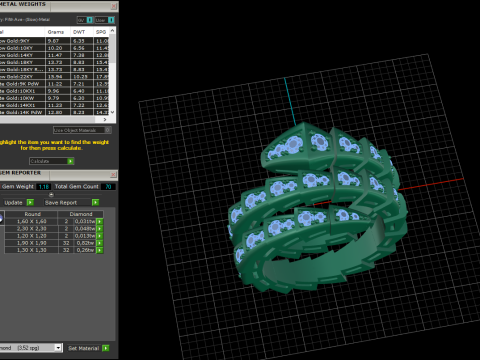480x360 pixels.
Task: Click the Update button label
Action: pyautogui.click(x=13, y=203)
